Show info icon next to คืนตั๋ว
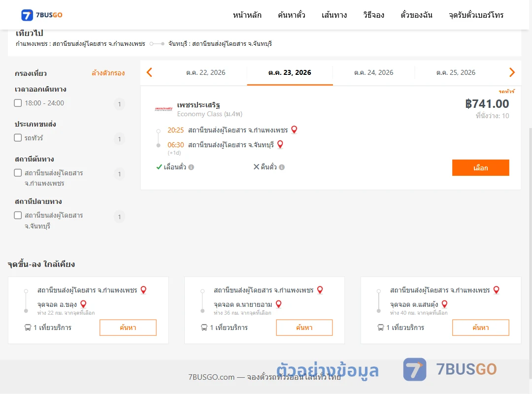This screenshot has width=532, height=394. pyautogui.click(x=282, y=167)
